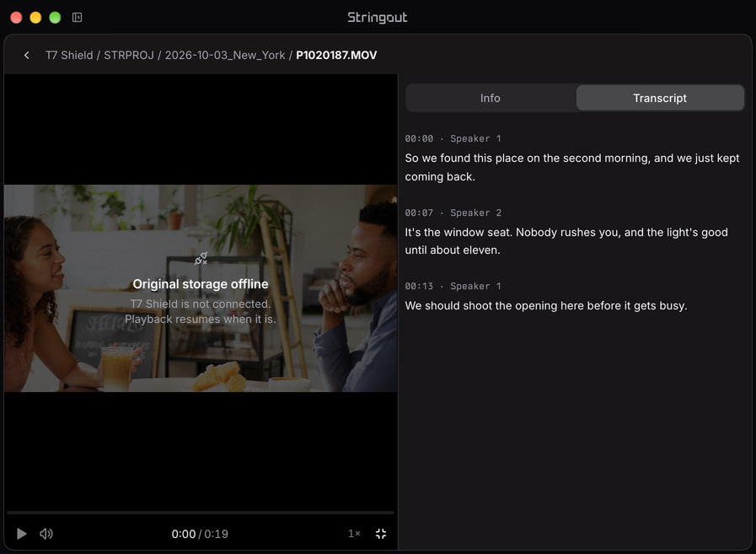Jump to 00:00 Speaker 1 timestamp
The image size is (756, 554).
[x=453, y=139]
